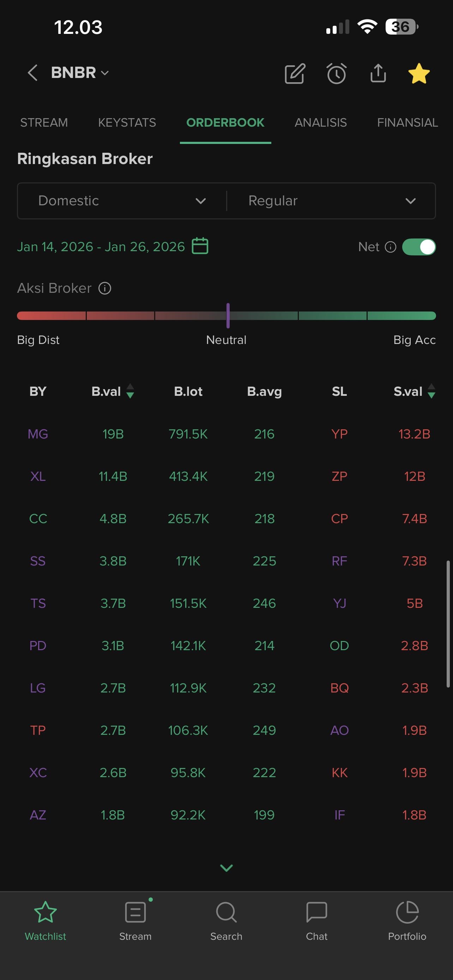Tap the back arrow icon
453x980 pixels.
33,73
